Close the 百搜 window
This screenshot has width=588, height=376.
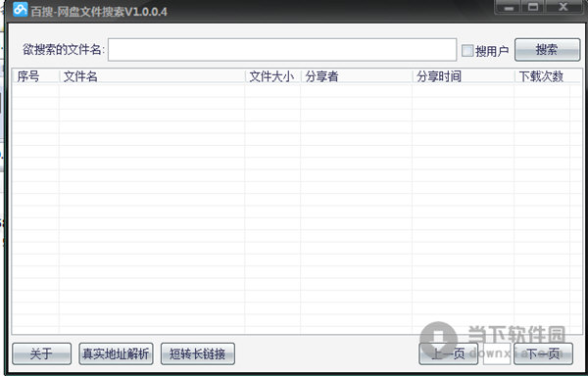[563, 7]
